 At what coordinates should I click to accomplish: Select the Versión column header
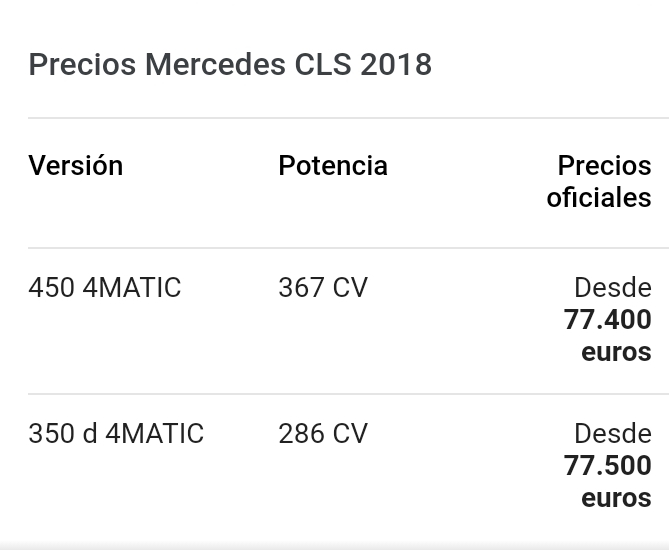click(x=76, y=166)
